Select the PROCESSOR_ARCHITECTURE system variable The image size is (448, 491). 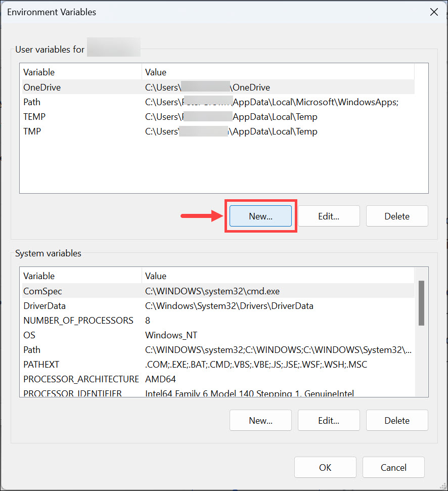point(81,379)
